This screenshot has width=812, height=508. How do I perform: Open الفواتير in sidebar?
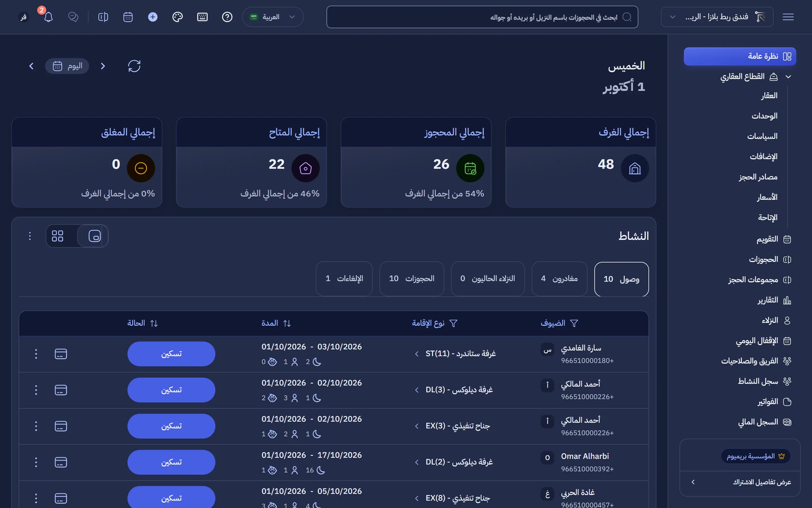775,402
